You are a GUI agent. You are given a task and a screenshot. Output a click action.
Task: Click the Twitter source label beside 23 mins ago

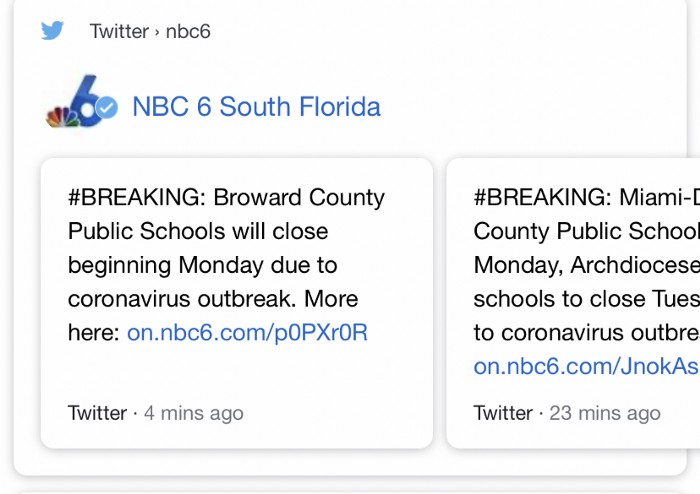pyautogui.click(x=503, y=413)
